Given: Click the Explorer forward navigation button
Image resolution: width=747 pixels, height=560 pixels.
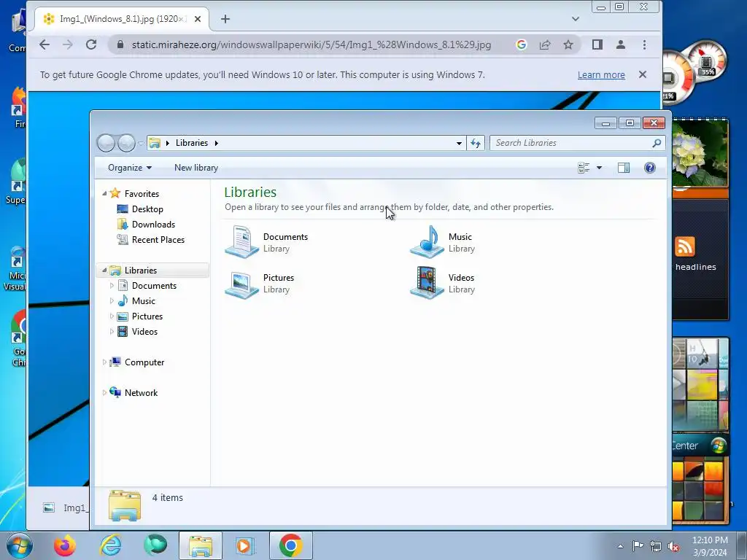Looking at the screenshot, I should (x=126, y=143).
